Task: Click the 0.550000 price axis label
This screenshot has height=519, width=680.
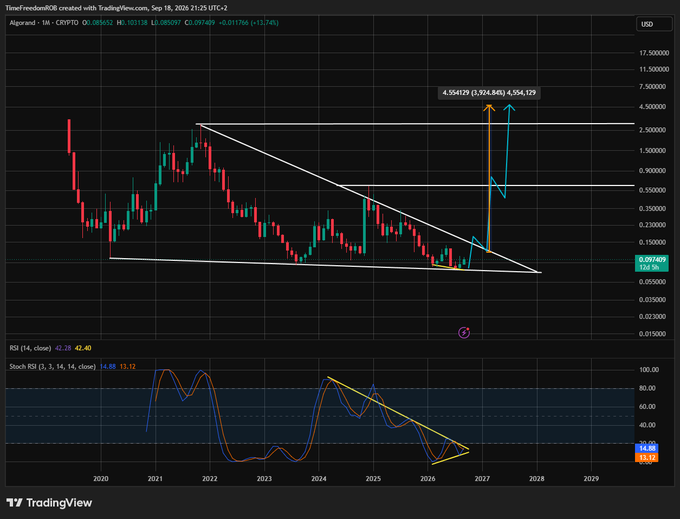Action: 653,190
